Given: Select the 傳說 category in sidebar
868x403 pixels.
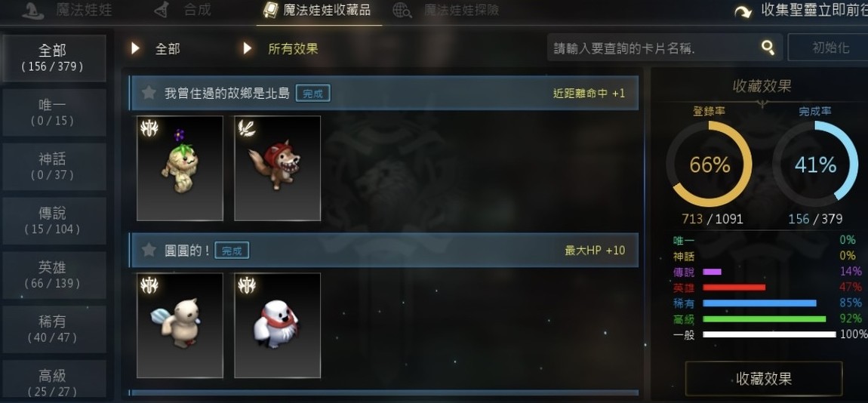Looking at the screenshot, I should tap(53, 221).
